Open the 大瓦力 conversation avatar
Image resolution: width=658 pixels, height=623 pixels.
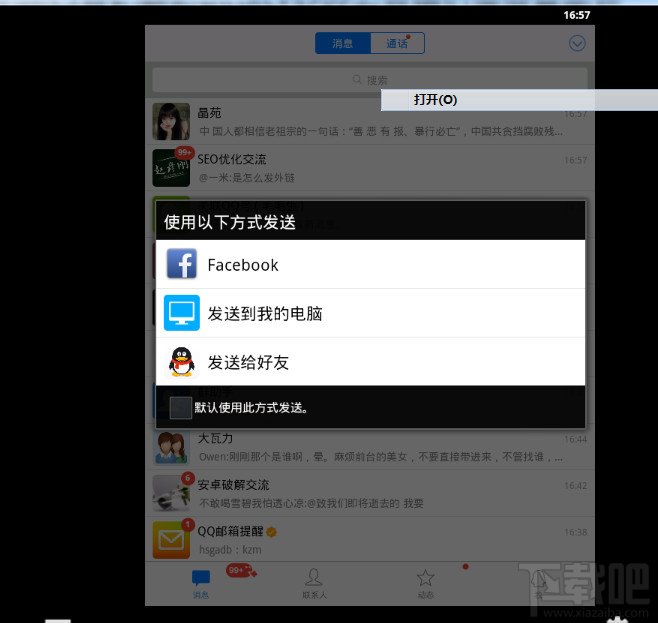pos(171,447)
